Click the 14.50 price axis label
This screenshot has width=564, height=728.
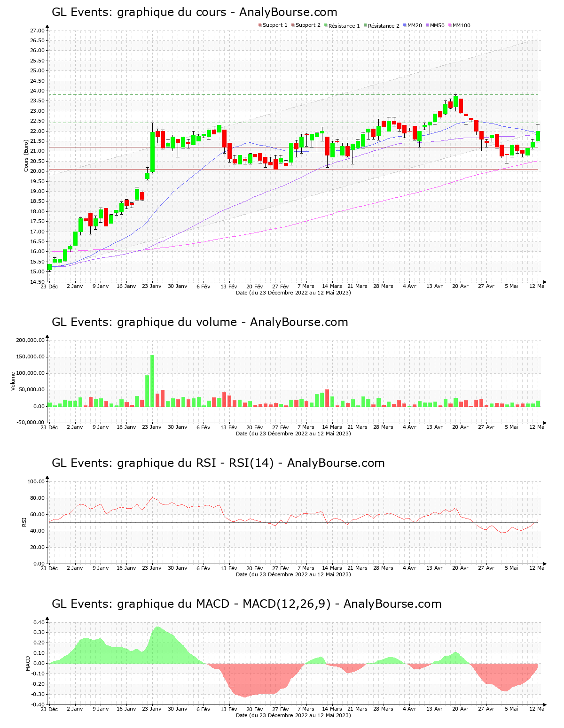37,282
